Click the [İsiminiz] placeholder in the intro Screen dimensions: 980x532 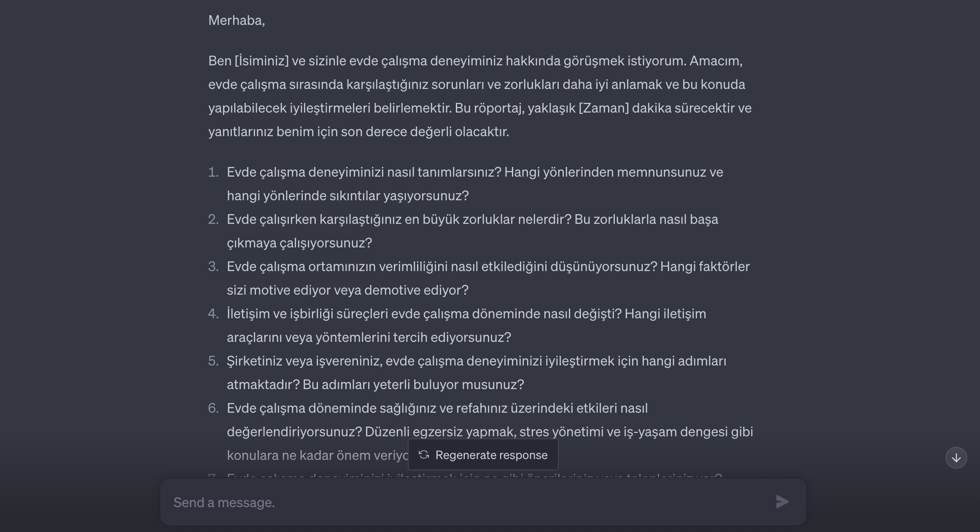[x=261, y=61]
